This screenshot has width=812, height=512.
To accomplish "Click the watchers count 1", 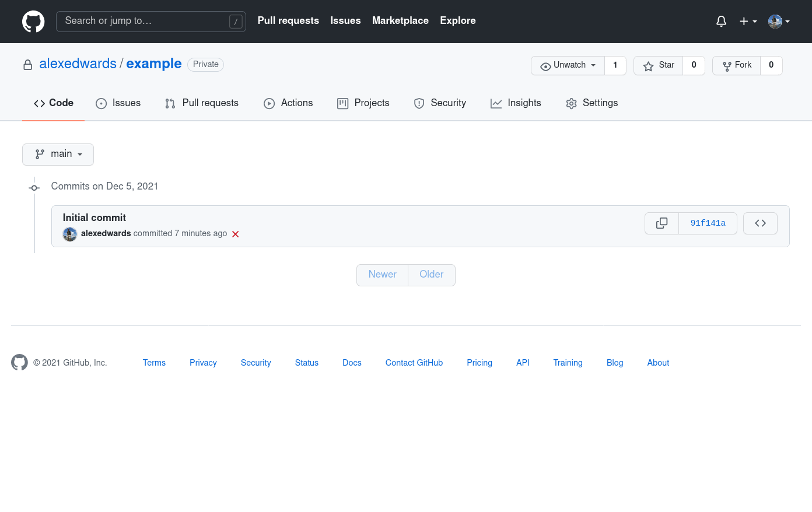I will [615, 65].
